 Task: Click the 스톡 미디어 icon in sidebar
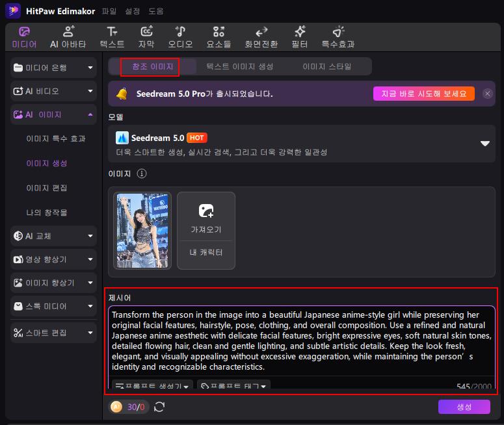pos(18,306)
